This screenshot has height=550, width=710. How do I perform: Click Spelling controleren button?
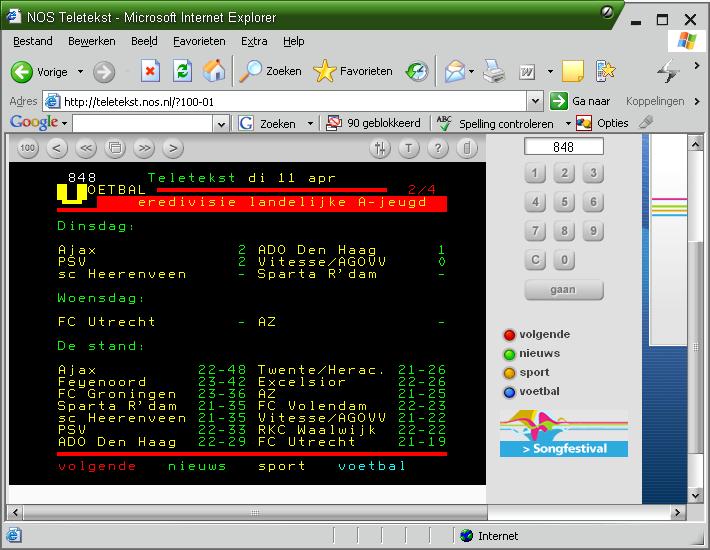point(495,123)
